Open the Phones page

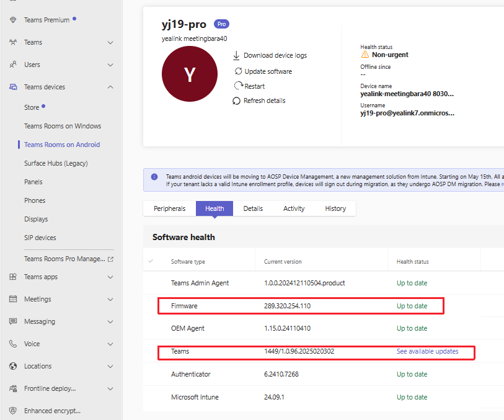tap(35, 200)
